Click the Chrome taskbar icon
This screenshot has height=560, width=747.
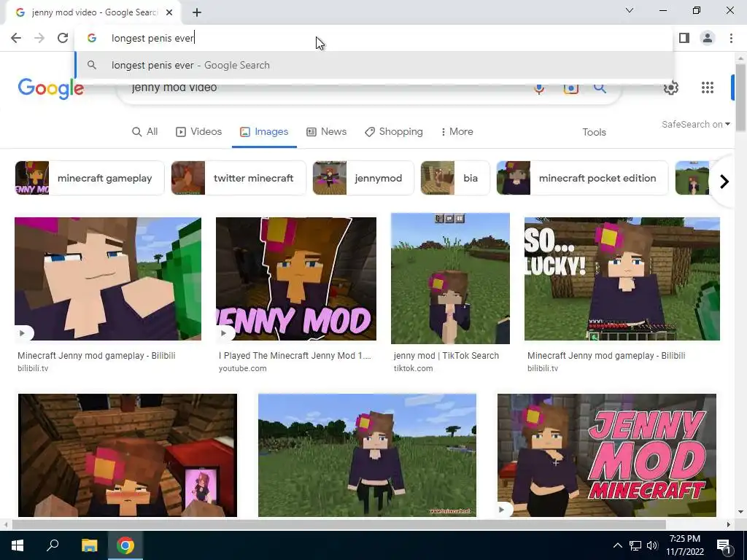point(125,545)
